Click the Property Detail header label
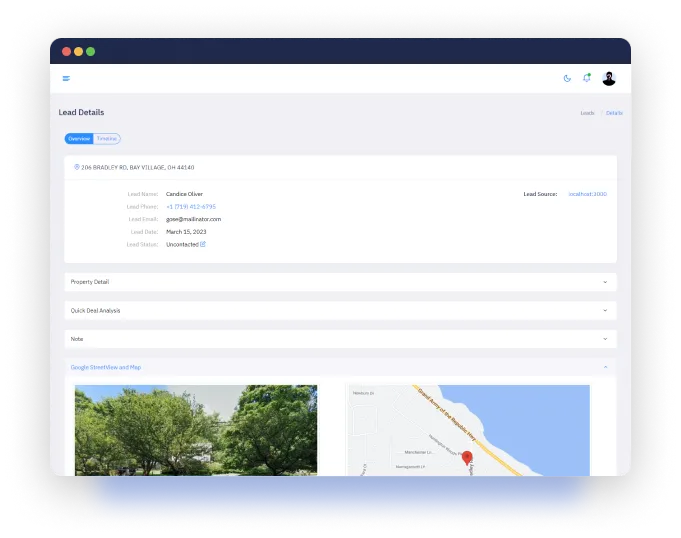 click(90, 282)
